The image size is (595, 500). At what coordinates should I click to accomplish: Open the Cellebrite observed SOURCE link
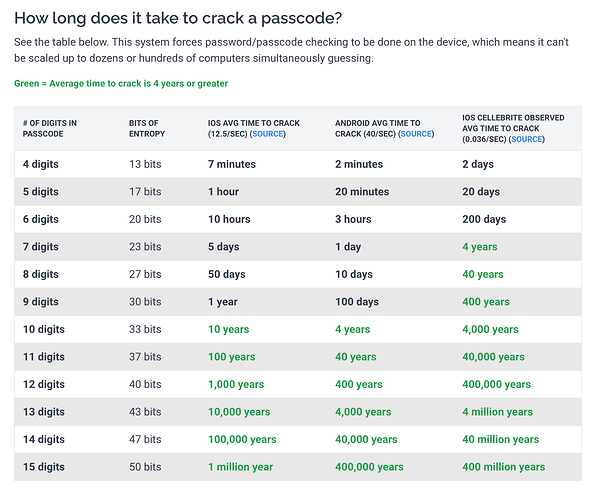tap(527, 139)
